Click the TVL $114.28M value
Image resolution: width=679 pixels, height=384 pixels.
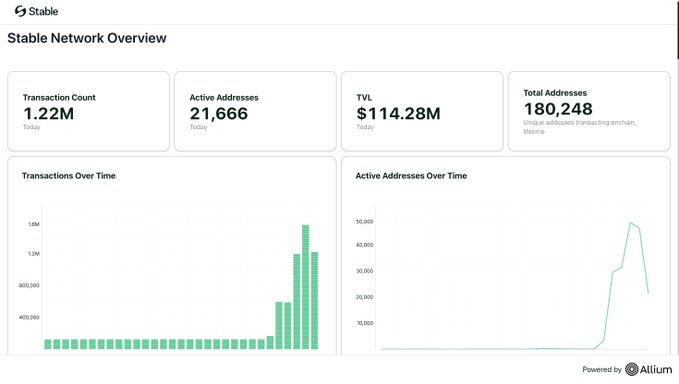click(398, 113)
